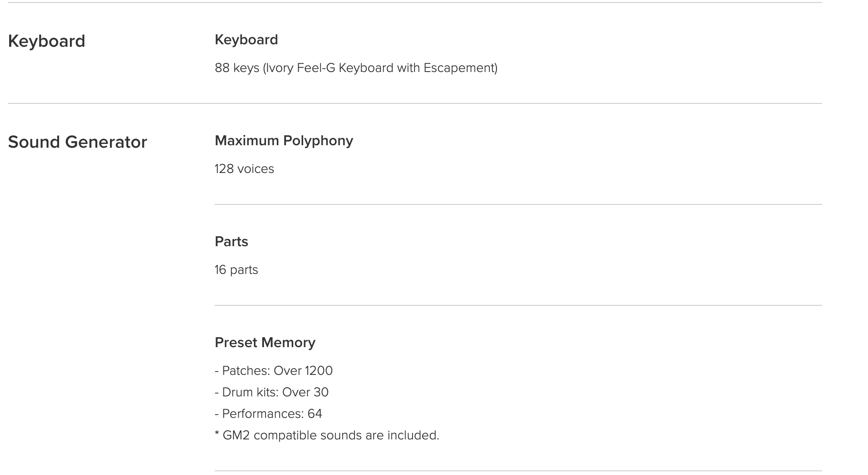Click the 16 parts value

pos(236,270)
